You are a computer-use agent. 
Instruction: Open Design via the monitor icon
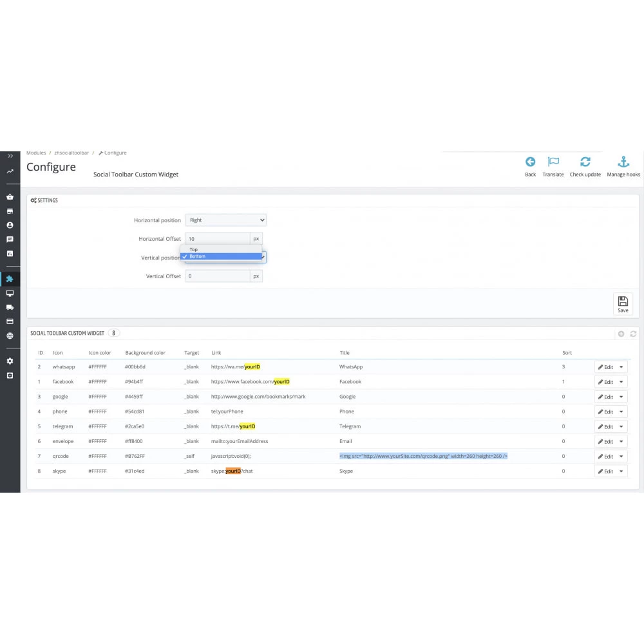[x=10, y=293]
